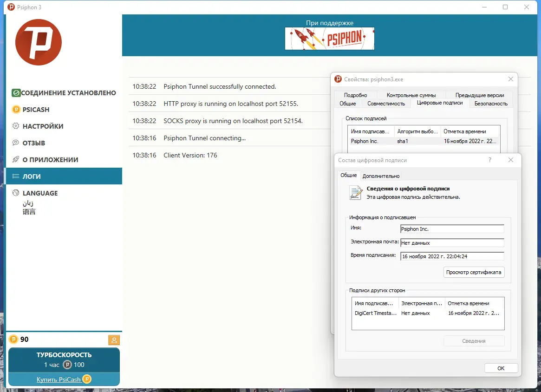
Task: Click the orange account icon beside PsiCash balance
Action: coord(114,340)
